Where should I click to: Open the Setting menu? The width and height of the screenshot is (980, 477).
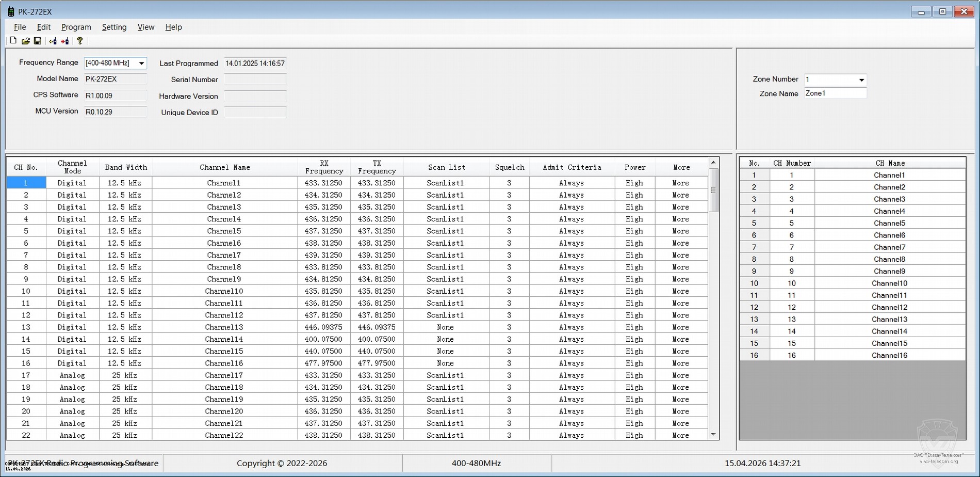[x=114, y=27]
